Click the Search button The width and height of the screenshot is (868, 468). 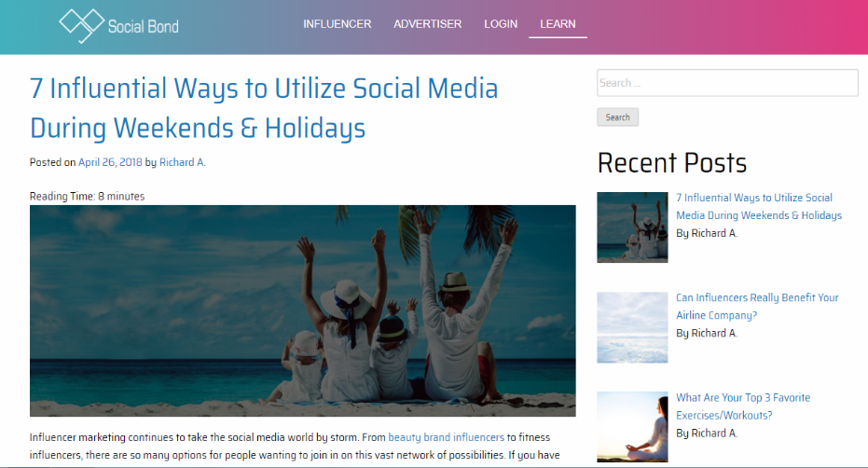(618, 117)
